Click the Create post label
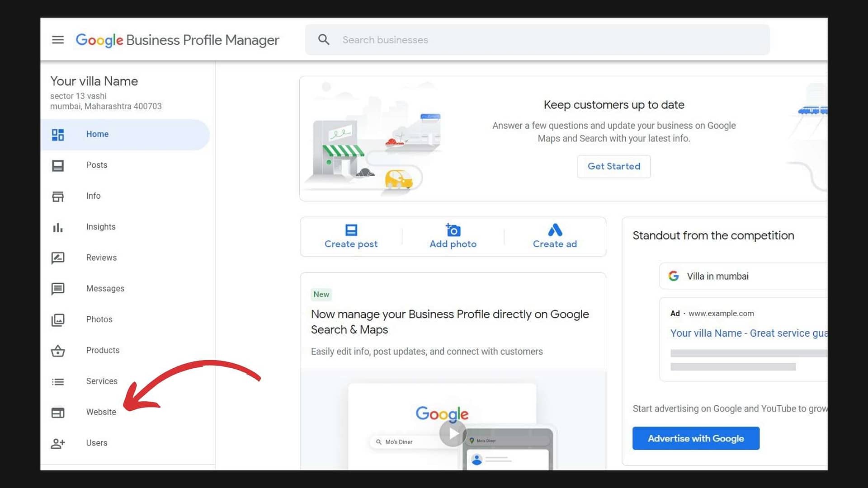Viewport: 868px width, 488px height. [x=351, y=244]
